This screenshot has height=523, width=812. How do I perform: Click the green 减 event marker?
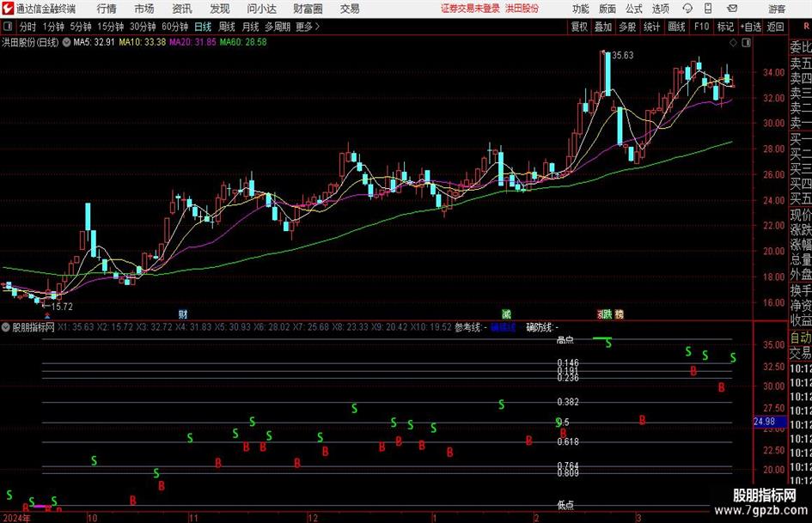tap(506, 313)
